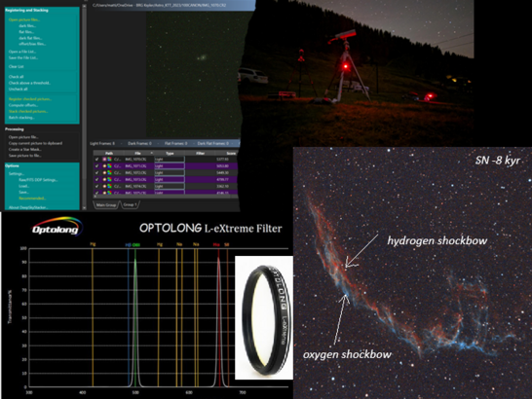The width and height of the screenshot is (532, 399).
Task: Open the Type dropdown in the IMG_1073 row
Action: (170, 179)
